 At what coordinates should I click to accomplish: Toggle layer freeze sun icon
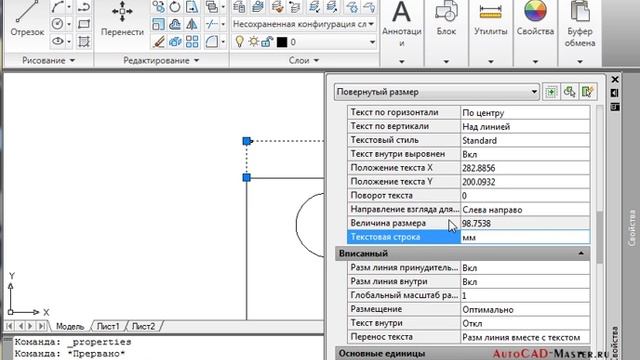[x=253, y=42]
